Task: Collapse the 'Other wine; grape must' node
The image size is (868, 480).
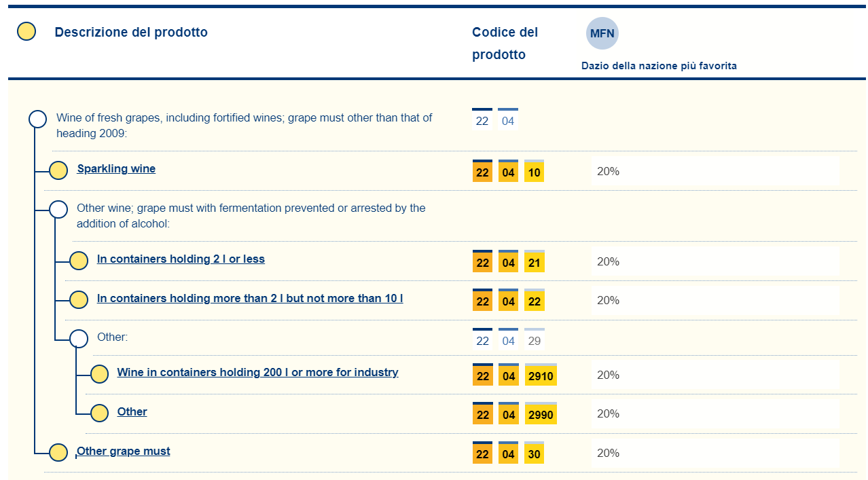Action: pos(58,209)
